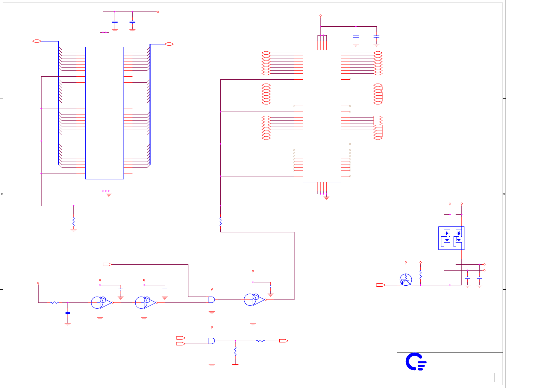Select series resistor at lower AND output
The image size is (555, 392).
point(260,341)
